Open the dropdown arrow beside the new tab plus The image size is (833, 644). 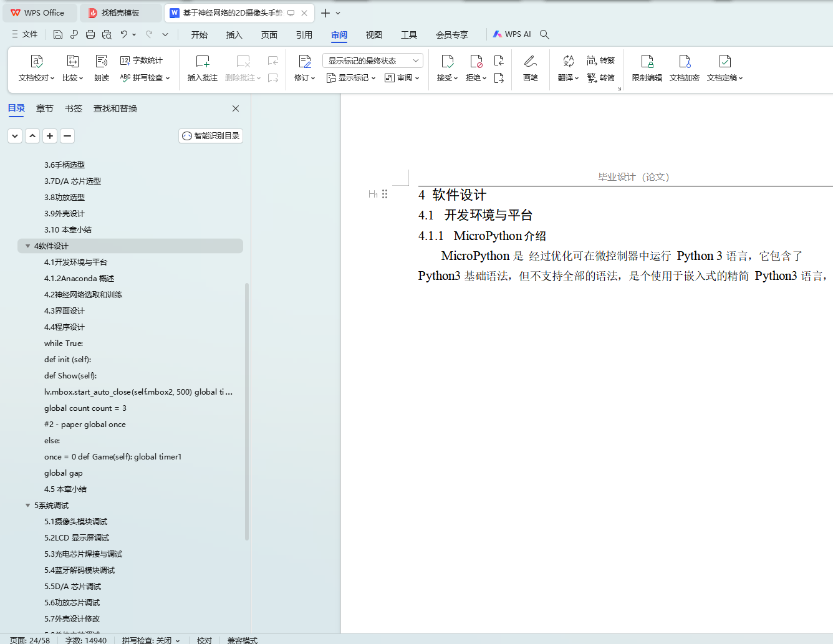338,12
